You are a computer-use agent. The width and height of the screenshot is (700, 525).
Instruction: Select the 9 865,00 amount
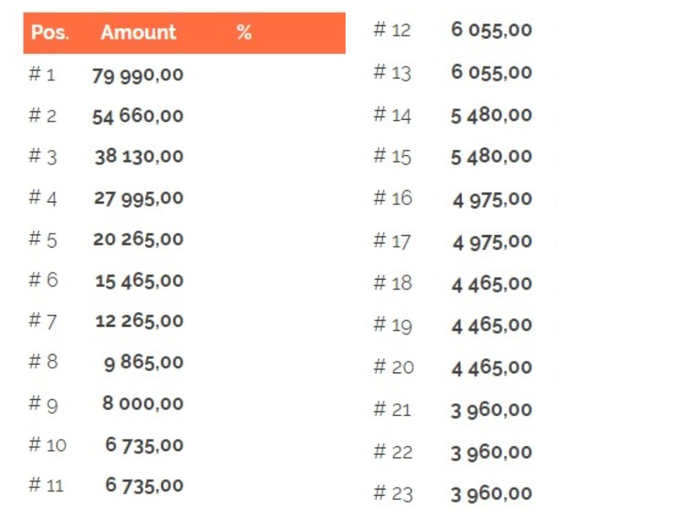point(144,362)
